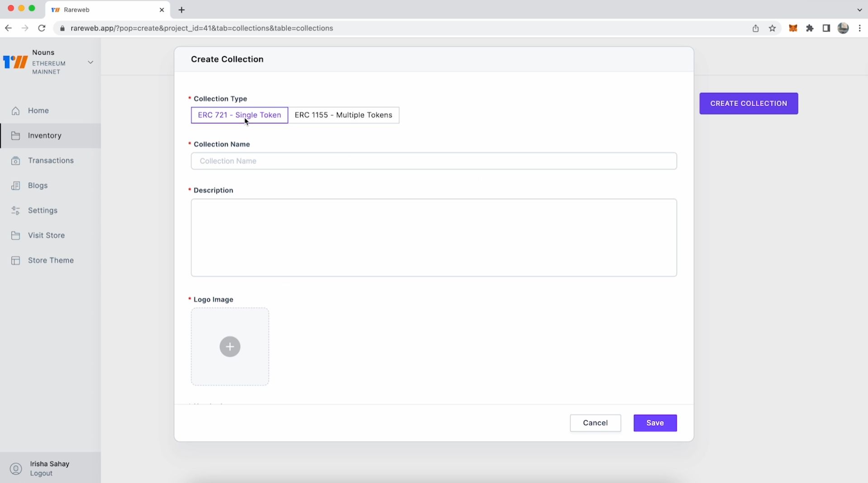868x483 pixels.
Task: Open the tab search chevron
Action: [859, 9]
